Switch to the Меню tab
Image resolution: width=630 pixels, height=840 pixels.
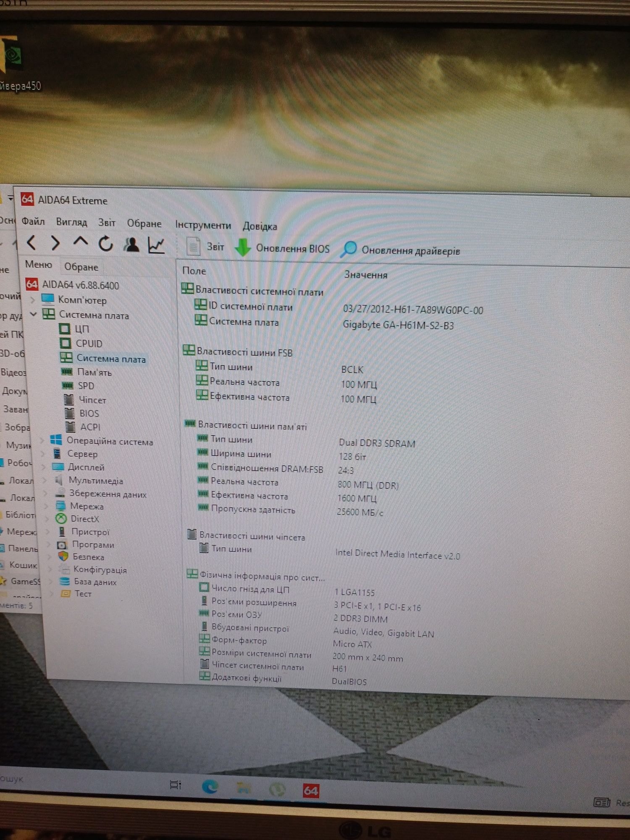click(39, 265)
